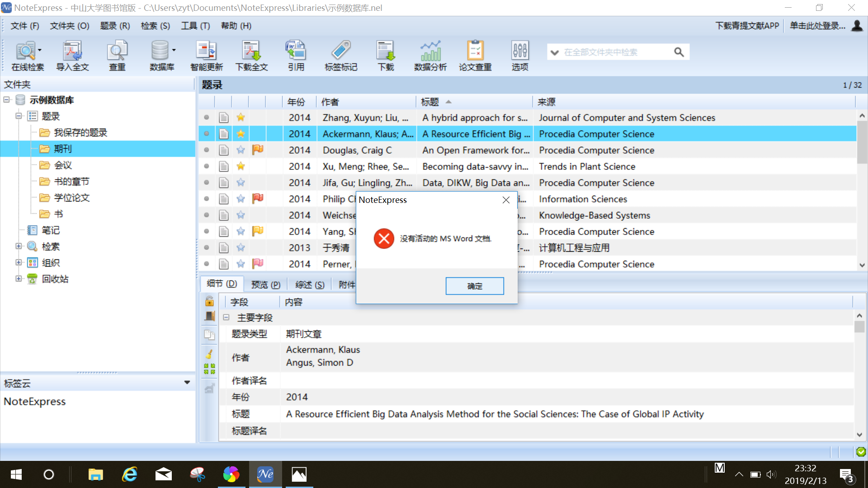
Task: Sort by 来源 column header
Action: (x=693, y=102)
